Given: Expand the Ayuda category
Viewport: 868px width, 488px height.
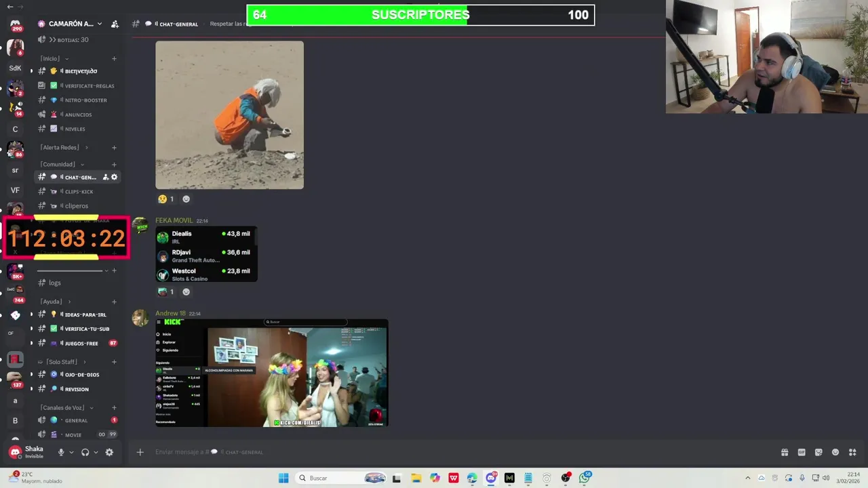Looking at the screenshot, I should [x=55, y=302].
